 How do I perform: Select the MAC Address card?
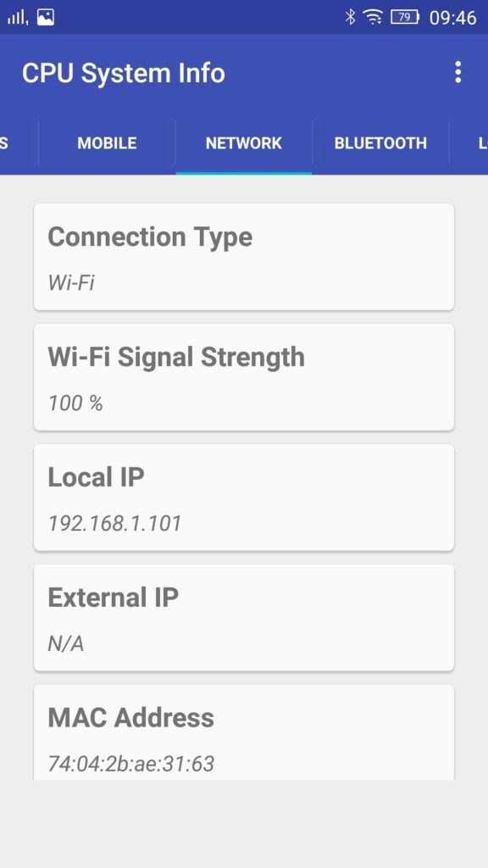(x=244, y=732)
